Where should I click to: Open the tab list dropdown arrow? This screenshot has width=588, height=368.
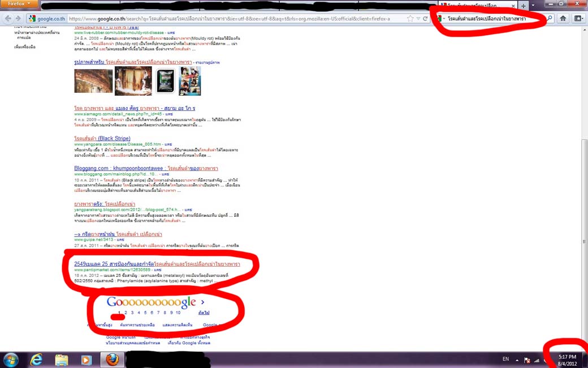point(533,5)
